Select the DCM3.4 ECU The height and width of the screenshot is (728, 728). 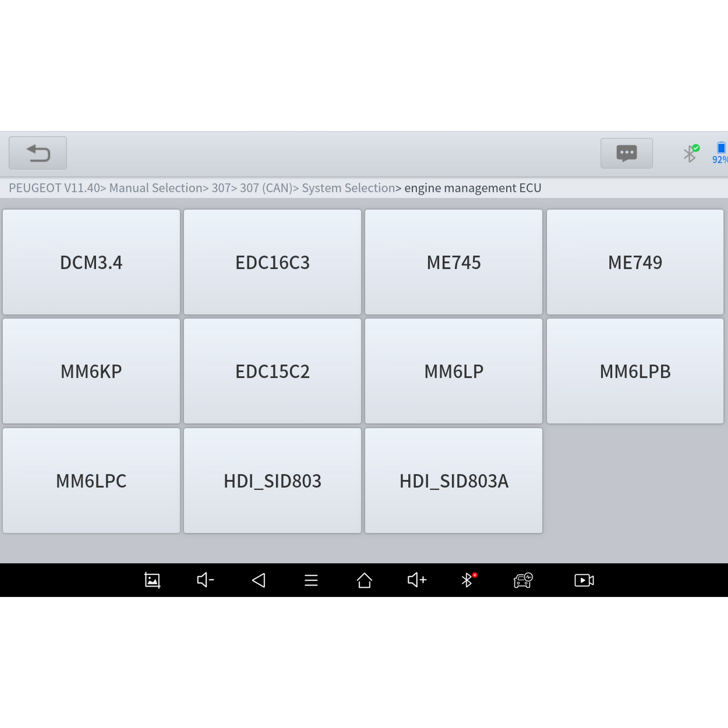click(x=91, y=262)
